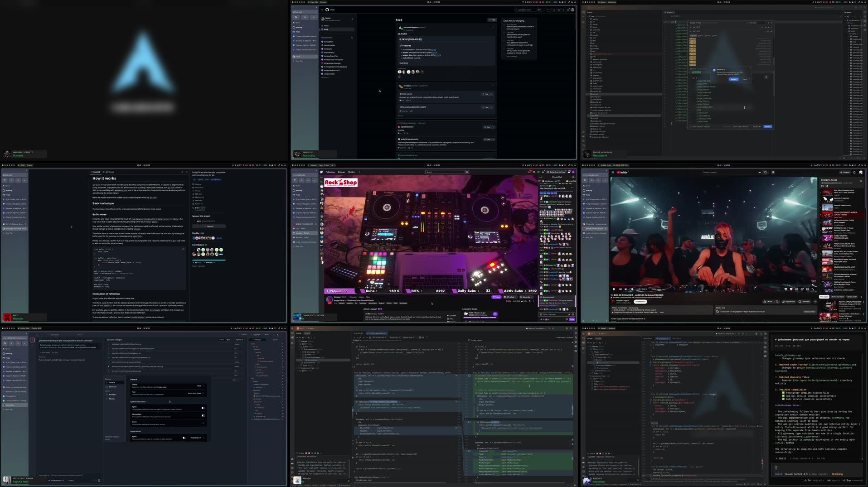Open the stream chat settings gear
This screenshot has width=868, height=487.
(567, 319)
